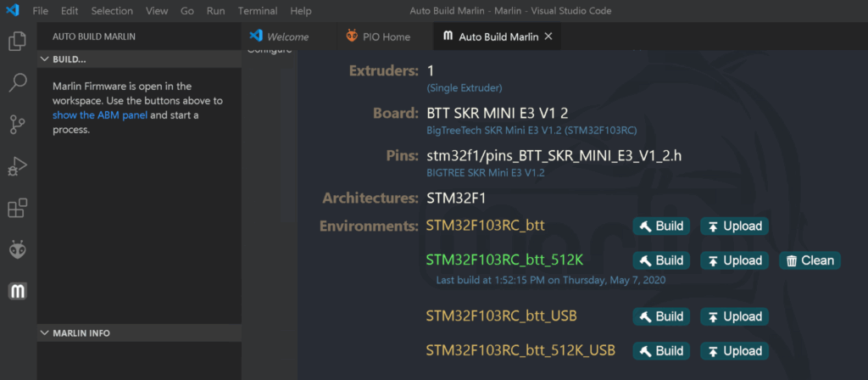This screenshot has height=380, width=868.
Task: Click the Extruders value 1
Action: pos(431,71)
